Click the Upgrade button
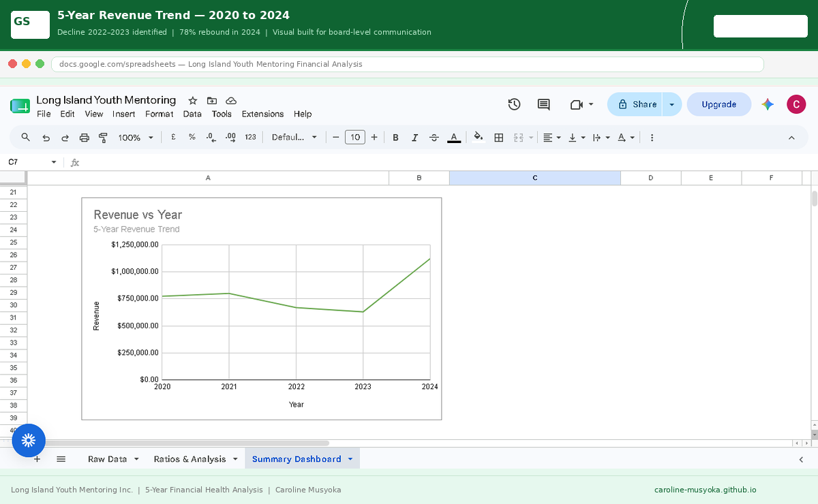This screenshot has width=818, height=504. 719,104
